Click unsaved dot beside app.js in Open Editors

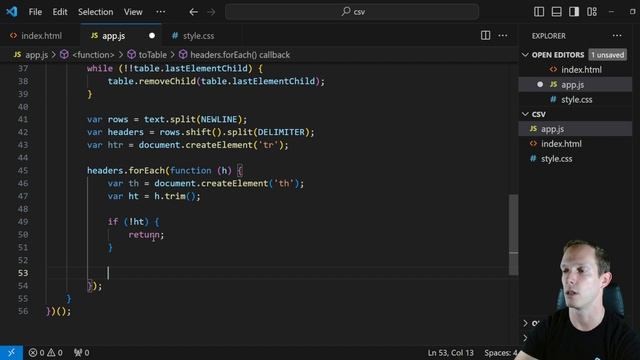pyautogui.click(x=540, y=84)
